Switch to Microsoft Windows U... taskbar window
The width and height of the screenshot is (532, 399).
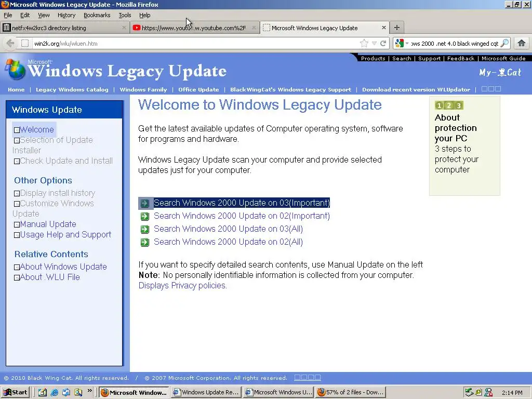tap(278, 392)
